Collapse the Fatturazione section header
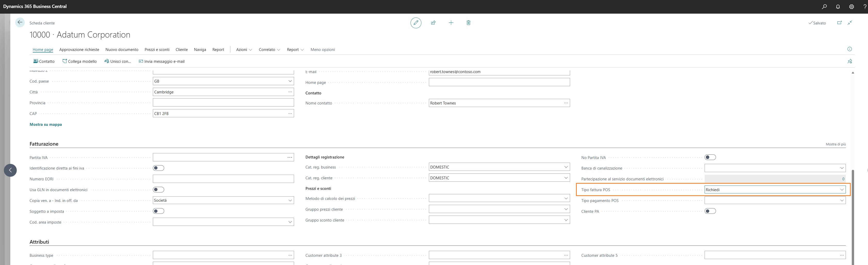The height and width of the screenshot is (265, 868). pos(44,144)
